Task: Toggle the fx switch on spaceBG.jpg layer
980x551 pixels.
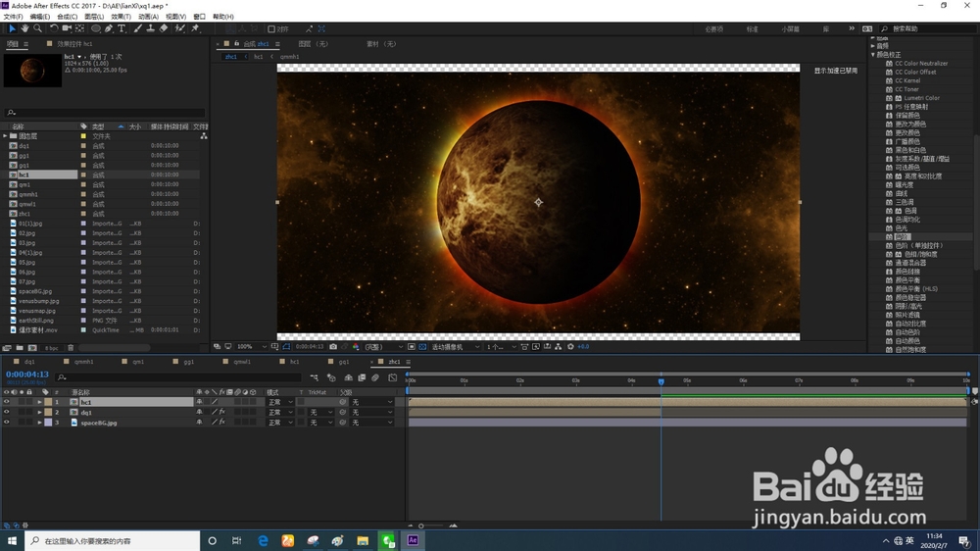Action: (x=221, y=423)
